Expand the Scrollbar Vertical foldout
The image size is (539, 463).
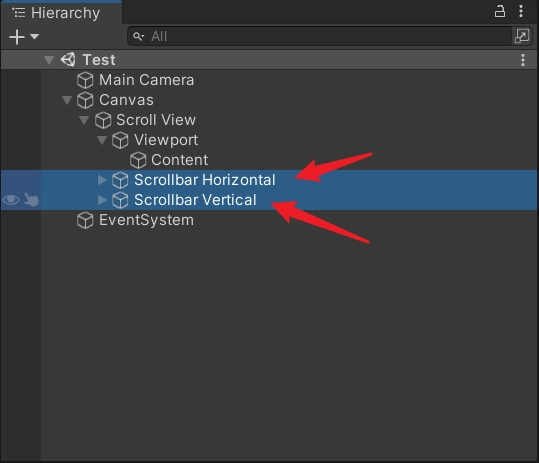[x=102, y=200]
